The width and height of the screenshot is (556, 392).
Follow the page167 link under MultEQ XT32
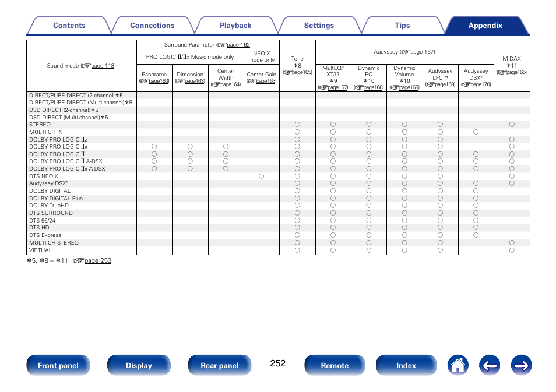[337, 87]
